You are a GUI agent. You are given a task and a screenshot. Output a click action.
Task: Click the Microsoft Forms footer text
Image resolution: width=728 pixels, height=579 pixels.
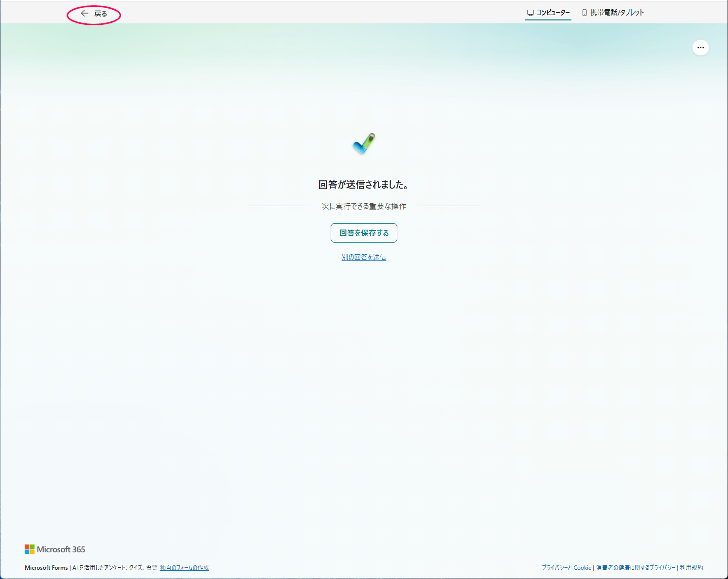coord(46,568)
